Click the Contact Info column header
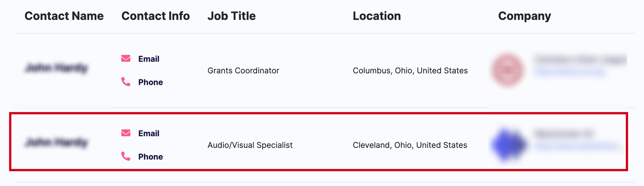Viewport: 644px width, 186px height. pyautogui.click(x=156, y=16)
